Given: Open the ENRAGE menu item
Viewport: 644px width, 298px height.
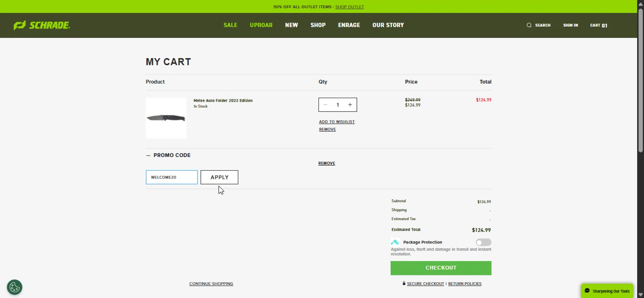Looking at the screenshot, I should (349, 25).
